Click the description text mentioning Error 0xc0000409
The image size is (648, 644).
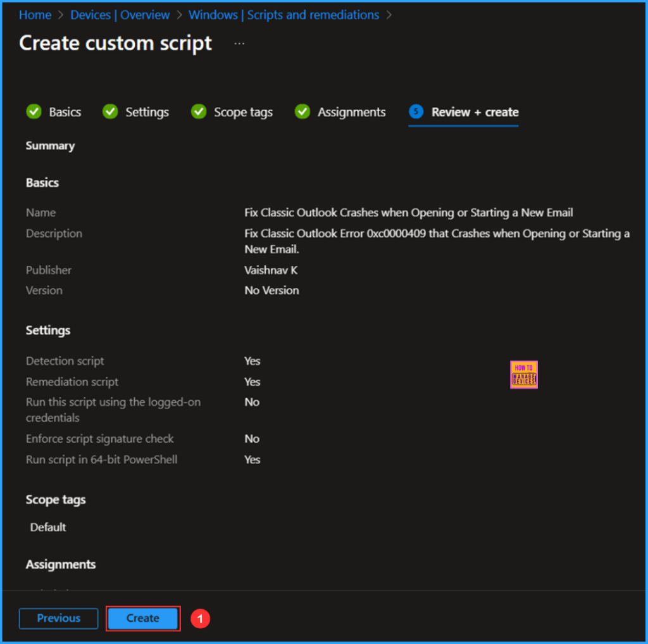[x=437, y=241]
